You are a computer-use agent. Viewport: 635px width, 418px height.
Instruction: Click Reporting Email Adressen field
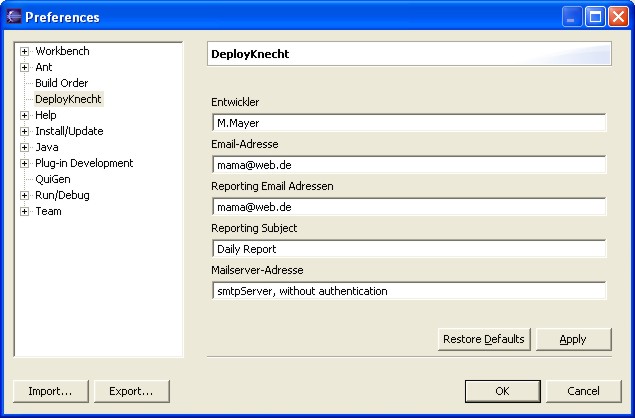pyautogui.click(x=409, y=207)
